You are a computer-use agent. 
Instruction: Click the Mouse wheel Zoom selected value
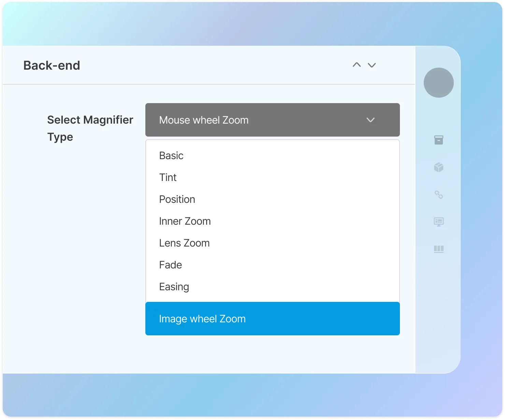(204, 120)
